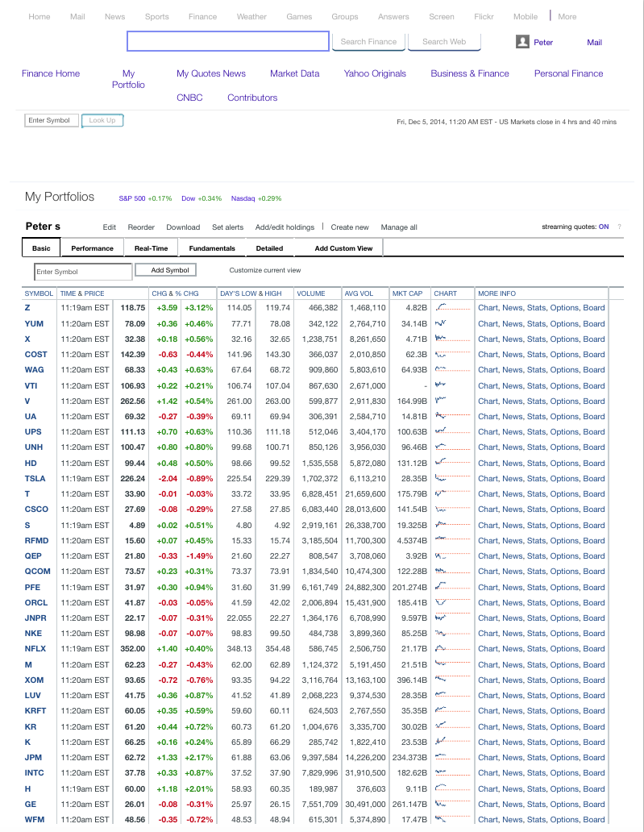Focus the Enter Symbol field beside Add Symbol
Image resolution: width=644 pixels, height=832 pixels.
83,272
